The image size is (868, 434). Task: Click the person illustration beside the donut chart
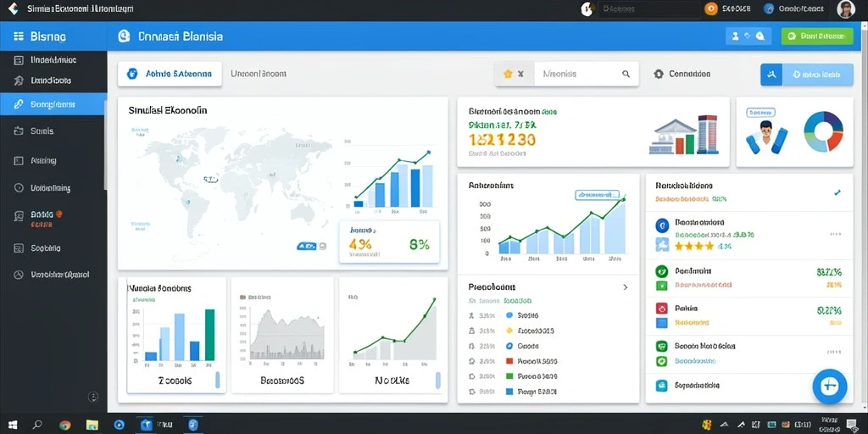point(766,136)
